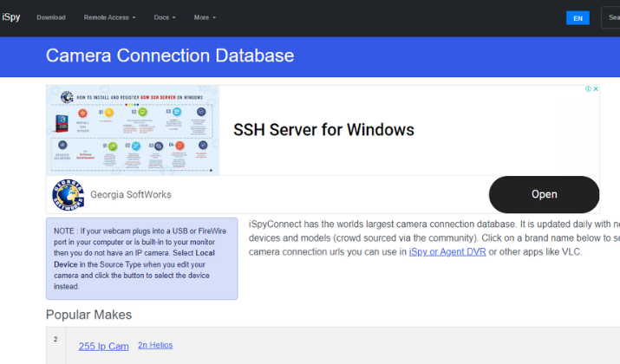Follow the iSpy or Agent DVR link
Screen dimensions: 620x364
pos(447,251)
